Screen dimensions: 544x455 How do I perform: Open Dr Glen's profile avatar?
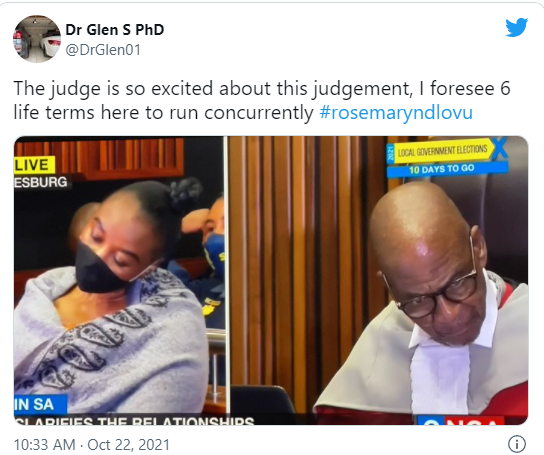coord(37,39)
